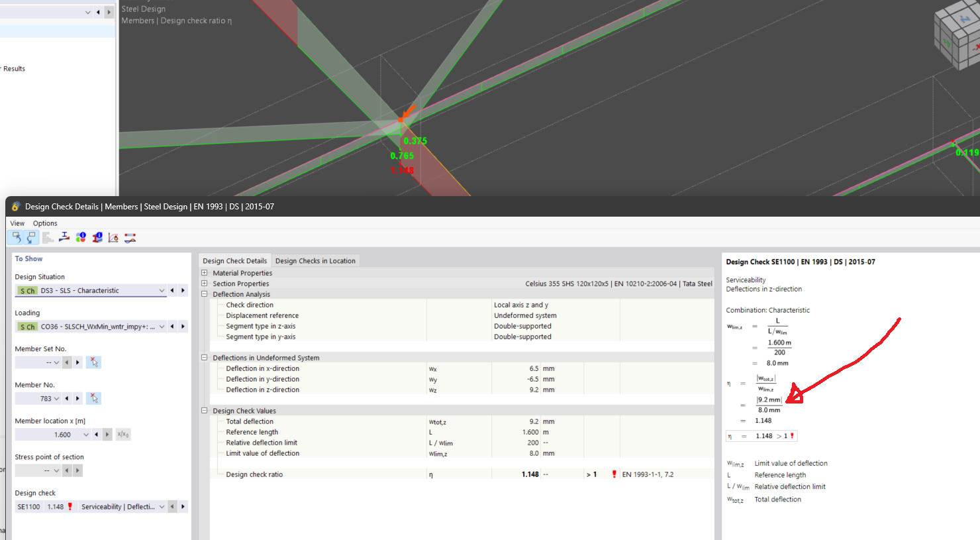Open the Loading combination dropdown
Viewport: 980px width, 540px height.
click(162, 327)
